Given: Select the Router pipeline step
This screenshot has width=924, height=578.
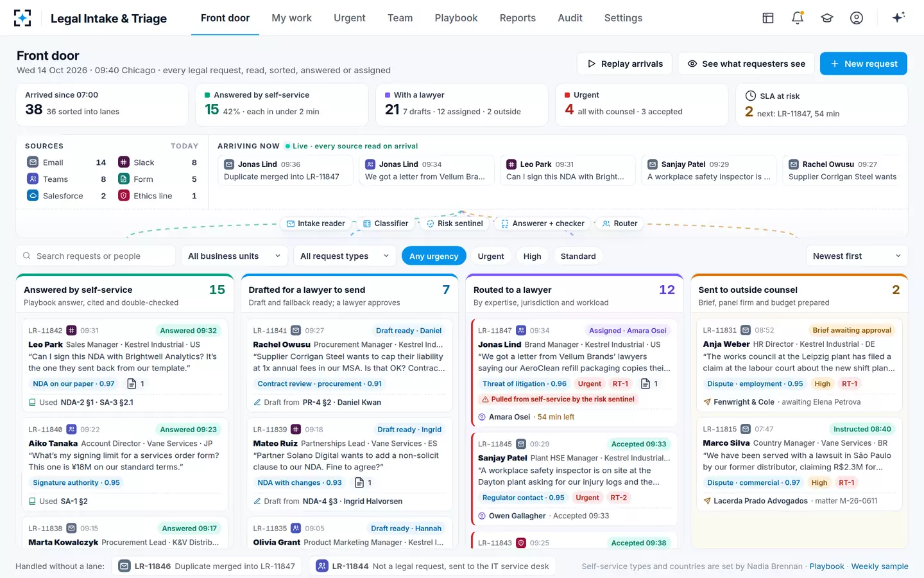Looking at the screenshot, I should (620, 223).
